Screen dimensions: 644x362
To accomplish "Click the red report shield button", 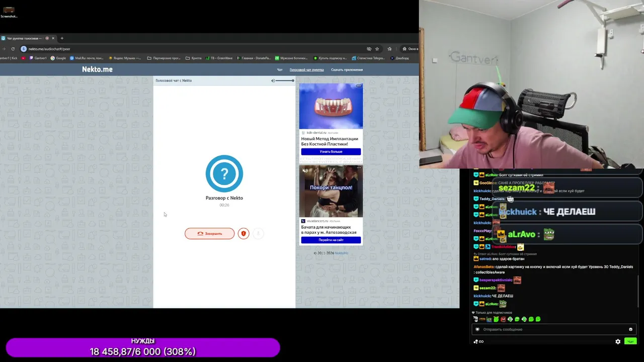I will pos(244,233).
